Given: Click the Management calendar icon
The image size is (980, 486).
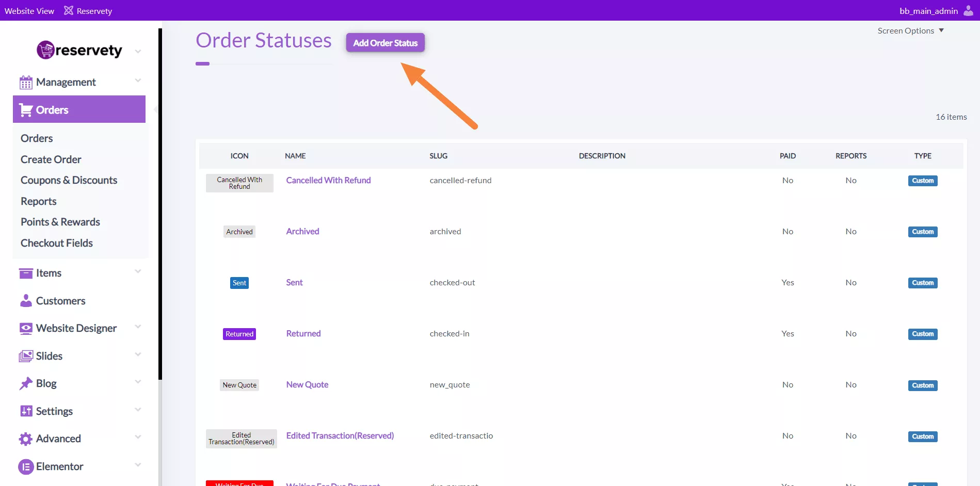Looking at the screenshot, I should 25,82.
